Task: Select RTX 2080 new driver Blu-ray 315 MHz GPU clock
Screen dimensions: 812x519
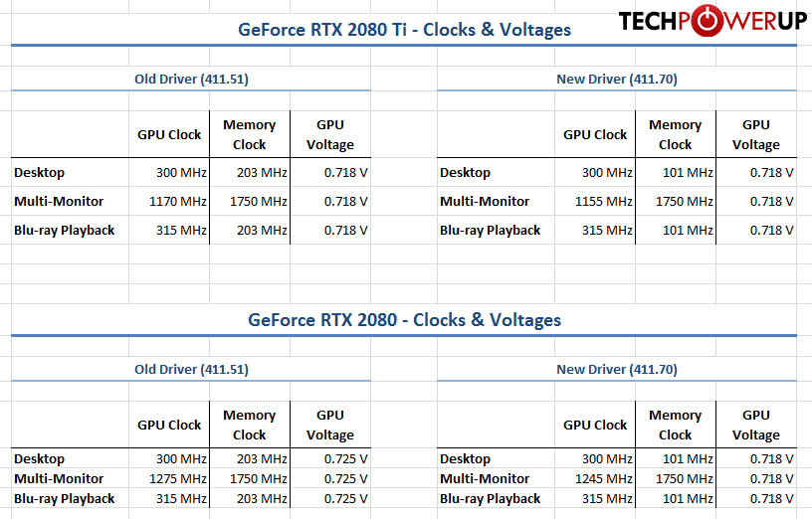Action: click(x=607, y=499)
